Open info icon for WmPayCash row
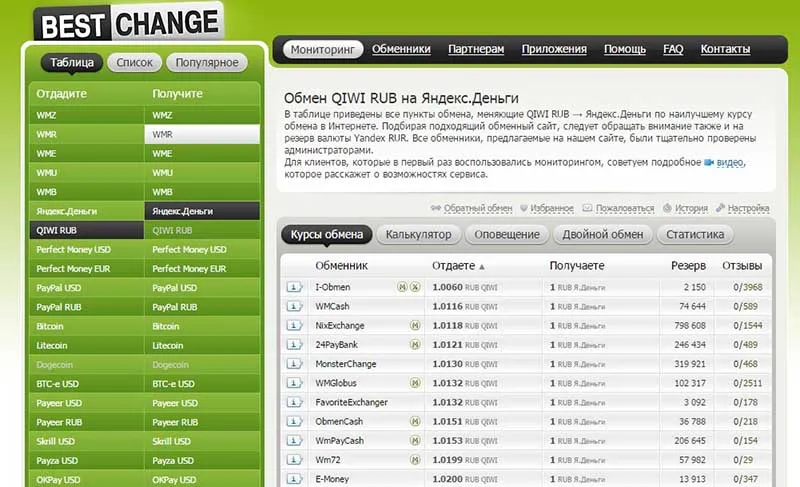The height and width of the screenshot is (487, 800). click(x=294, y=441)
